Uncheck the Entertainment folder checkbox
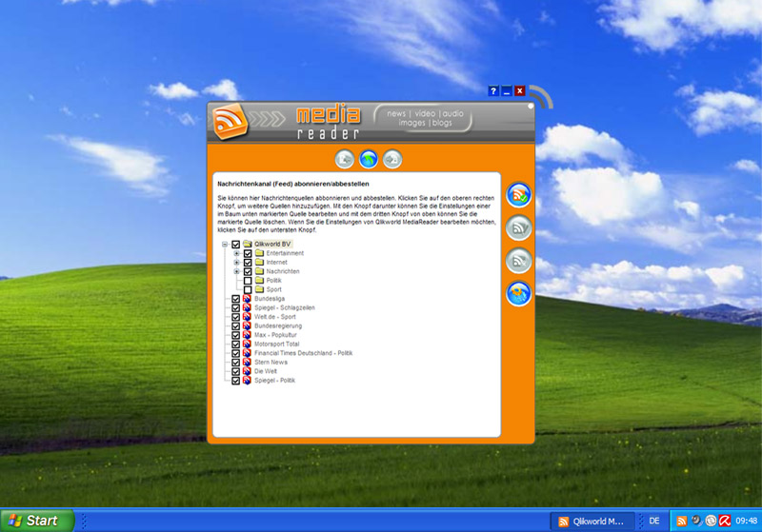 point(248,253)
